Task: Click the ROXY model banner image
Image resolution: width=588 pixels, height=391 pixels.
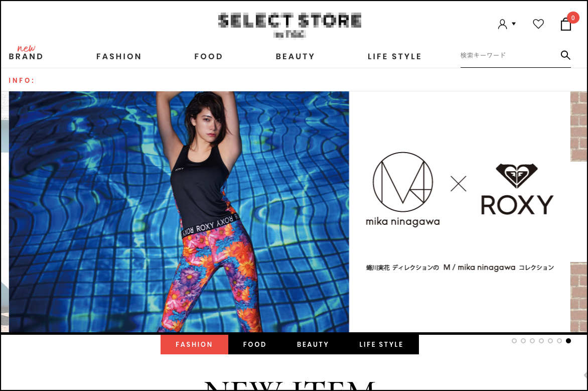Action: (x=179, y=212)
